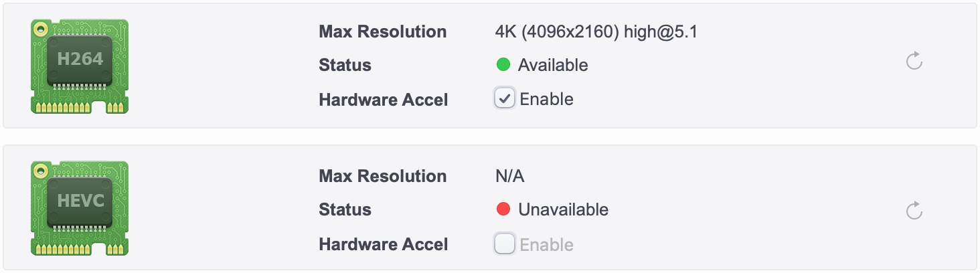Click the Unavailable status text
980x273 pixels.
point(563,209)
